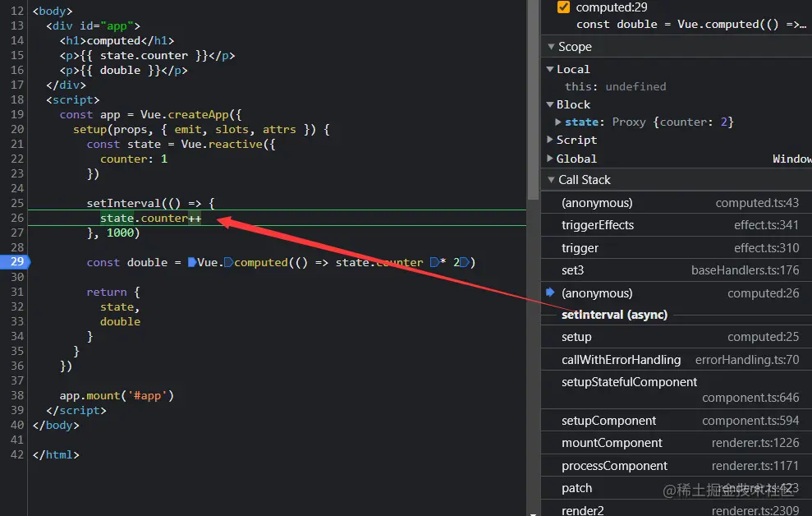Image resolution: width=812 pixels, height=516 pixels.
Task: Expand the Global scope group
Action: 550,158
